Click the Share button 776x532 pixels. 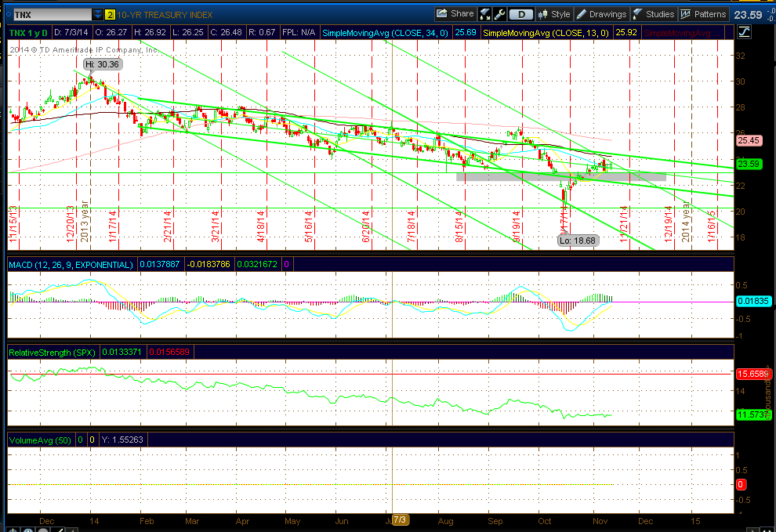pyautogui.click(x=455, y=14)
